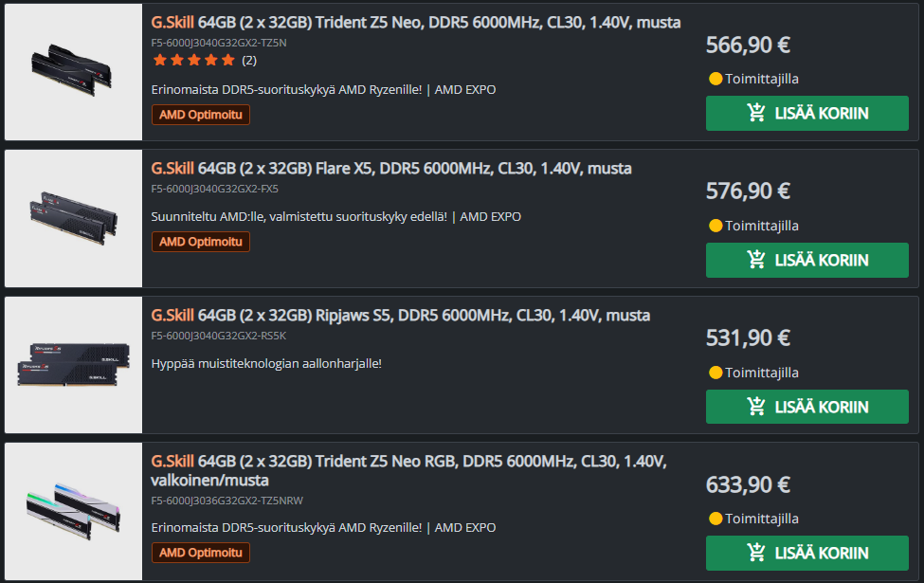Open G.Skill Trident Z5 Neo musta product title

415,23
